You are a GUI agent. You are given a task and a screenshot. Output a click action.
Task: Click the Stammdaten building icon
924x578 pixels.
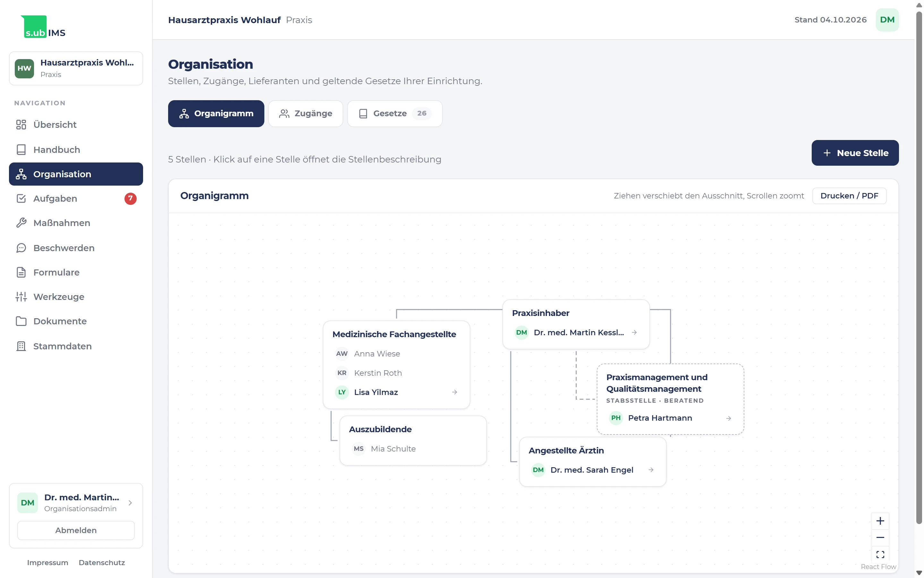21,346
